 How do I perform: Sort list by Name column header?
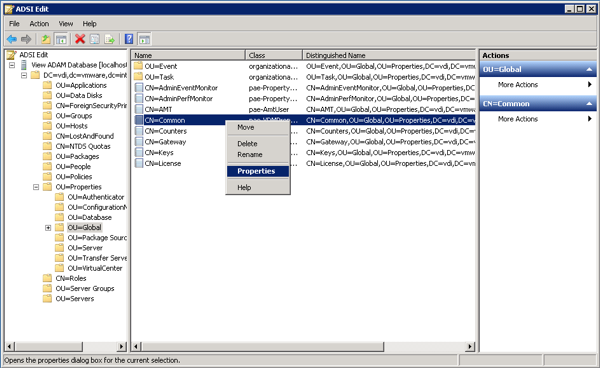pyautogui.click(x=188, y=55)
